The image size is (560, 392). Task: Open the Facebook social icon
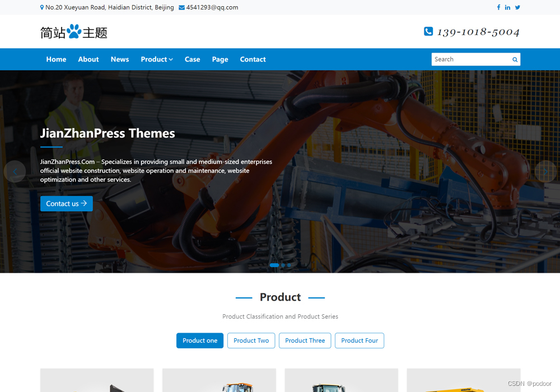click(498, 7)
